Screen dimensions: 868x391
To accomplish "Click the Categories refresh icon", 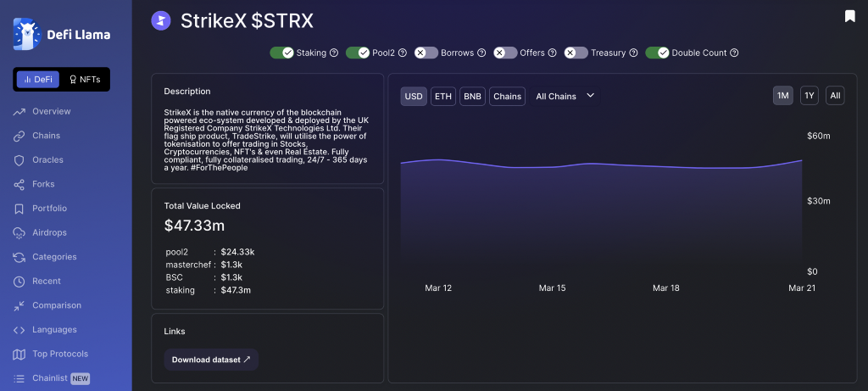I will [19, 257].
